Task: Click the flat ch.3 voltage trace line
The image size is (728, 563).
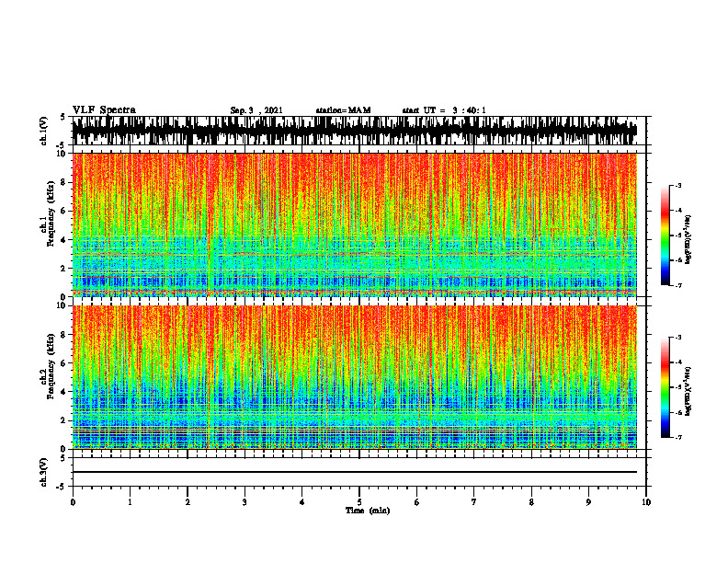Action: click(x=355, y=472)
